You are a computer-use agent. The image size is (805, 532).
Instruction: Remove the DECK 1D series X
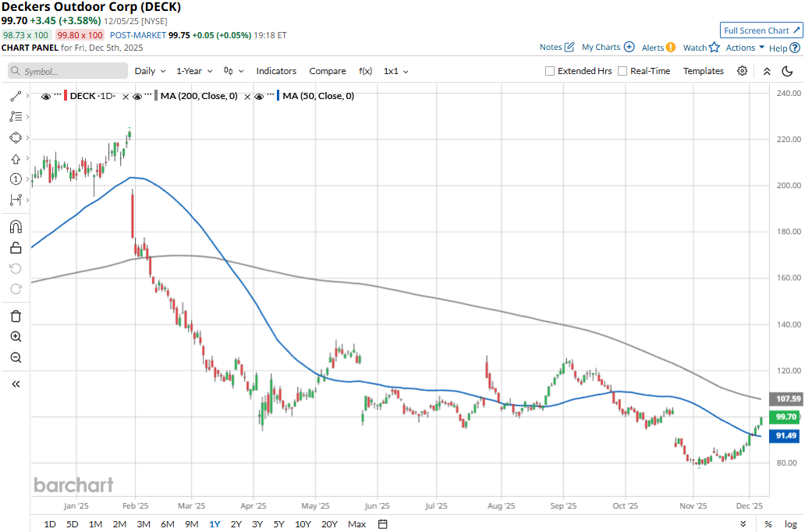[126, 97]
